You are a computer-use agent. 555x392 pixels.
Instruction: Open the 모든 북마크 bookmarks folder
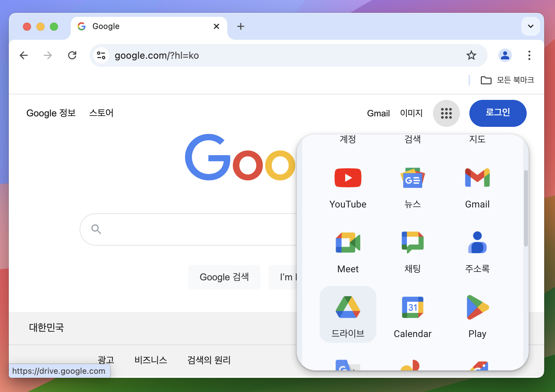pyautogui.click(x=507, y=80)
